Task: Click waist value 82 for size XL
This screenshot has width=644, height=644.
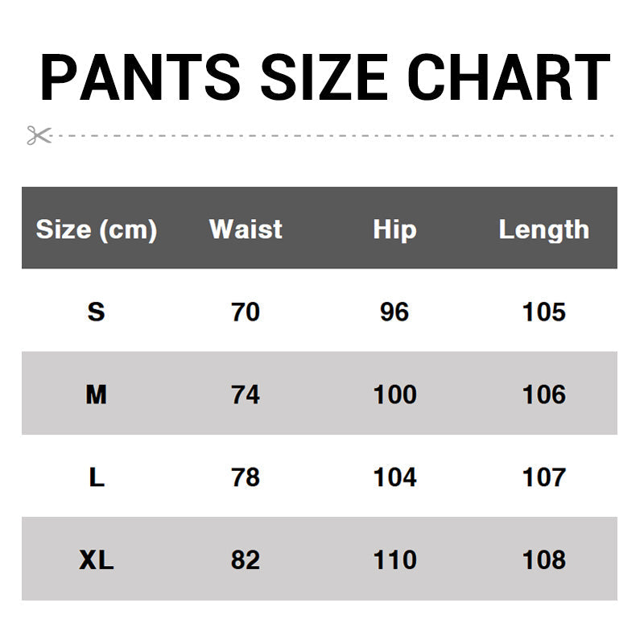Action: click(246, 560)
